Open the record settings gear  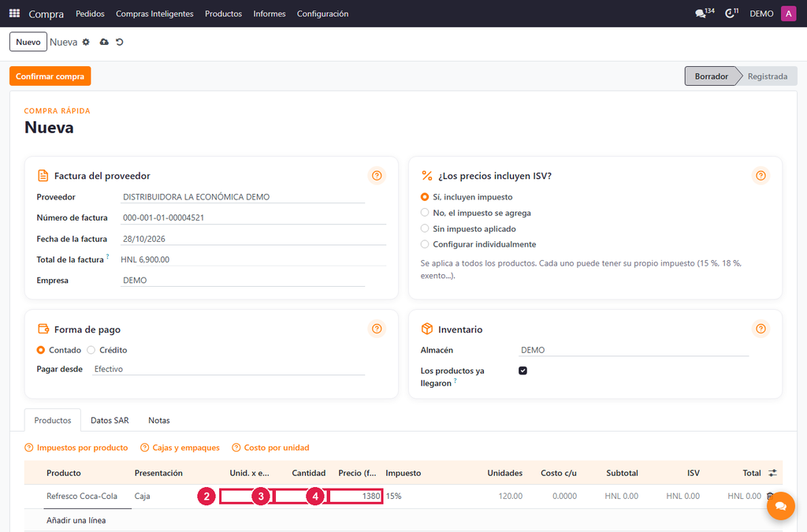(x=86, y=43)
